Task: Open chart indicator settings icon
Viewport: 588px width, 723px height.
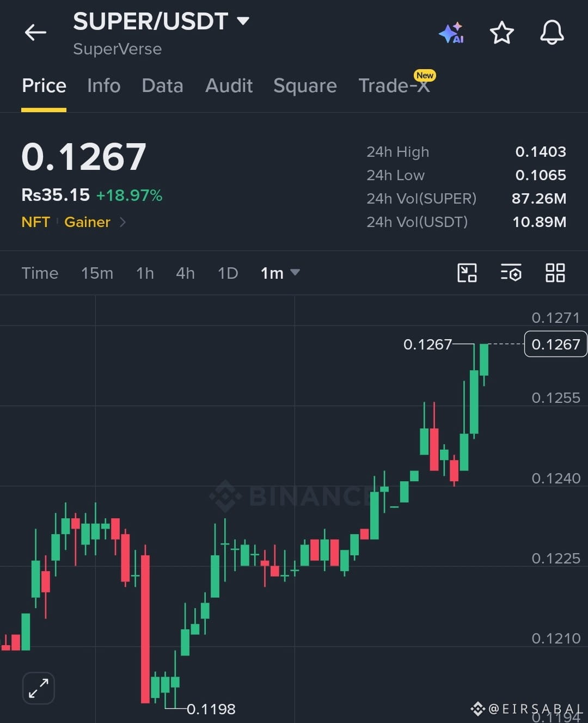Action: (x=511, y=273)
